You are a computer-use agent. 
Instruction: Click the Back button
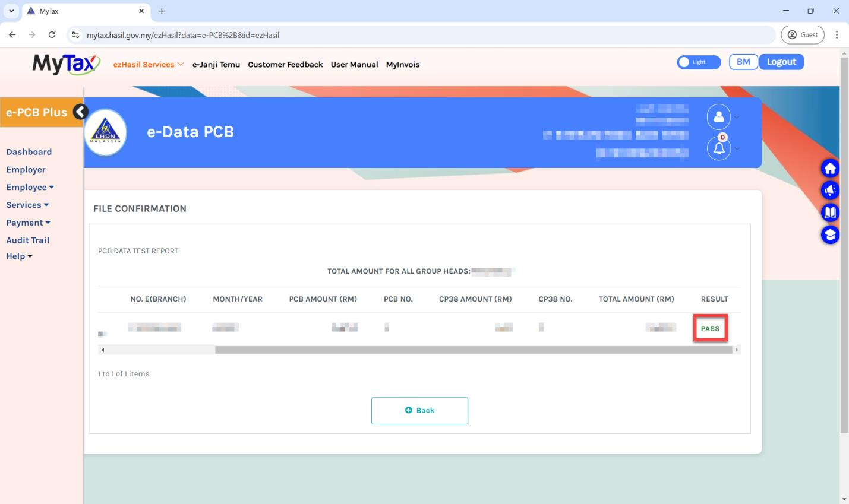coord(419,410)
